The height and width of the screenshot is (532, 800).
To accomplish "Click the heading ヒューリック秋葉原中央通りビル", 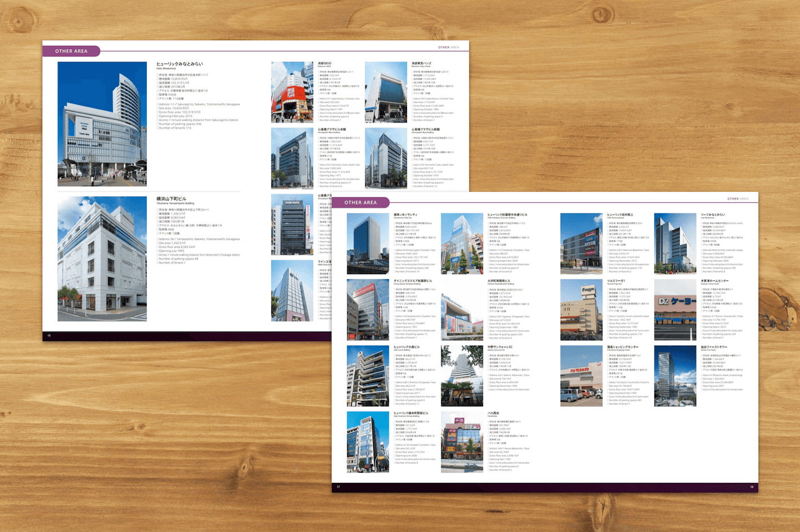I will (x=508, y=214).
